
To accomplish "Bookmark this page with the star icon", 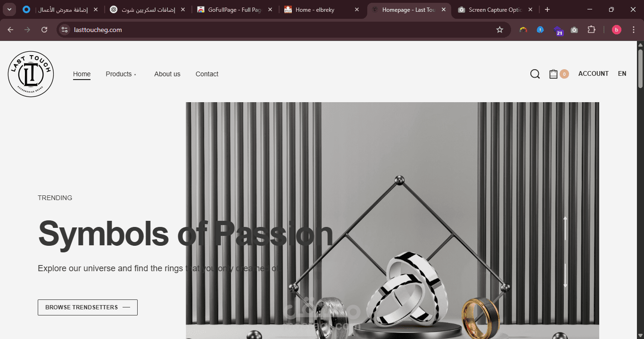I will click(x=500, y=30).
